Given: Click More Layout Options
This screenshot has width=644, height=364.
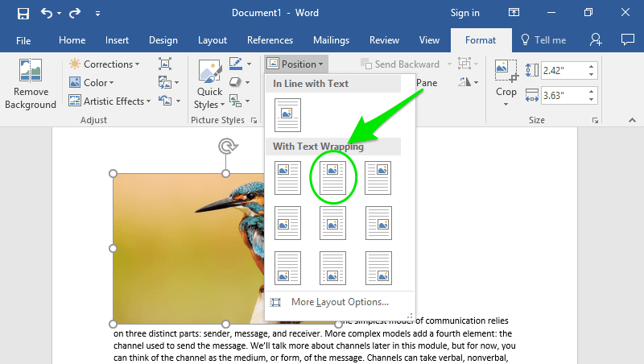Looking at the screenshot, I should click(339, 302).
